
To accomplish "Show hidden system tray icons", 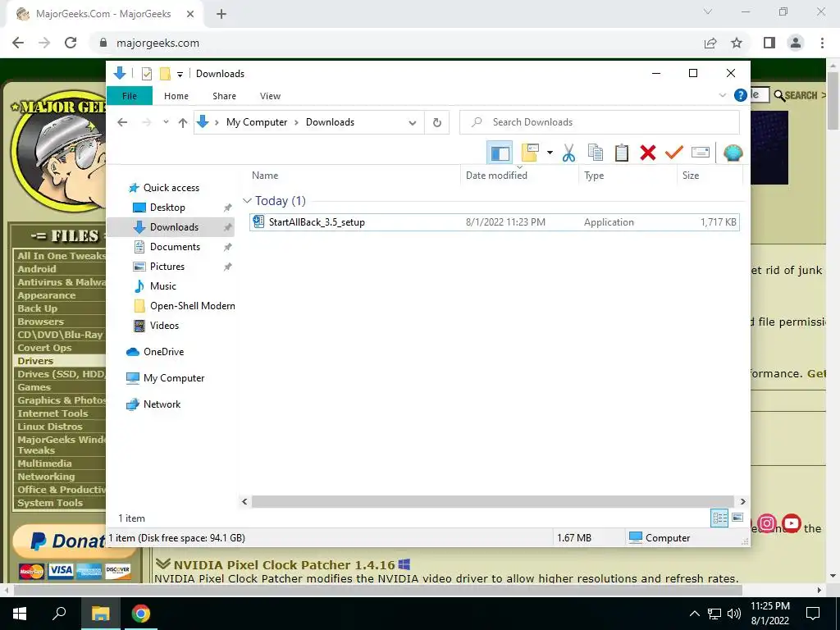I will pyautogui.click(x=694, y=614).
